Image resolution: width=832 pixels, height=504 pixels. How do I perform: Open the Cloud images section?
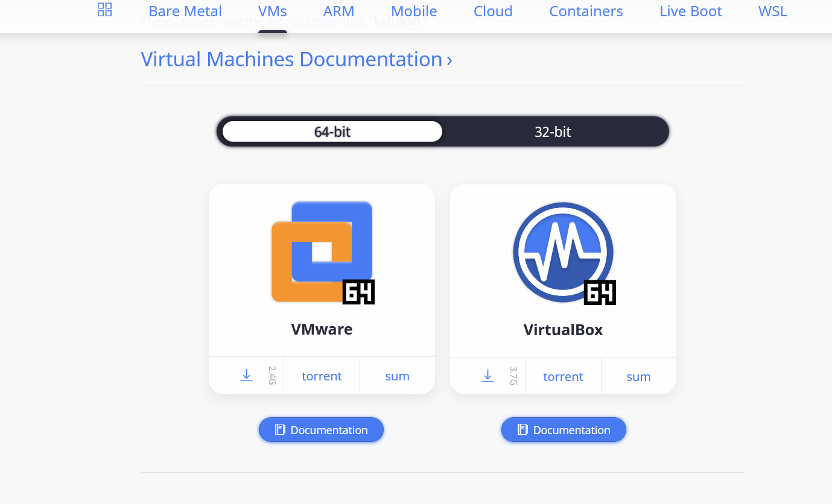pyautogui.click(x=493, y=11)
